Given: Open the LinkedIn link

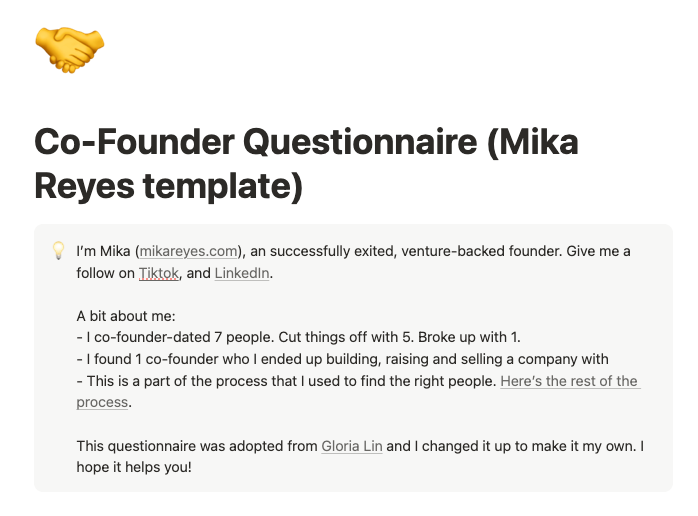Looking at the screenshot, I should 241,272.
